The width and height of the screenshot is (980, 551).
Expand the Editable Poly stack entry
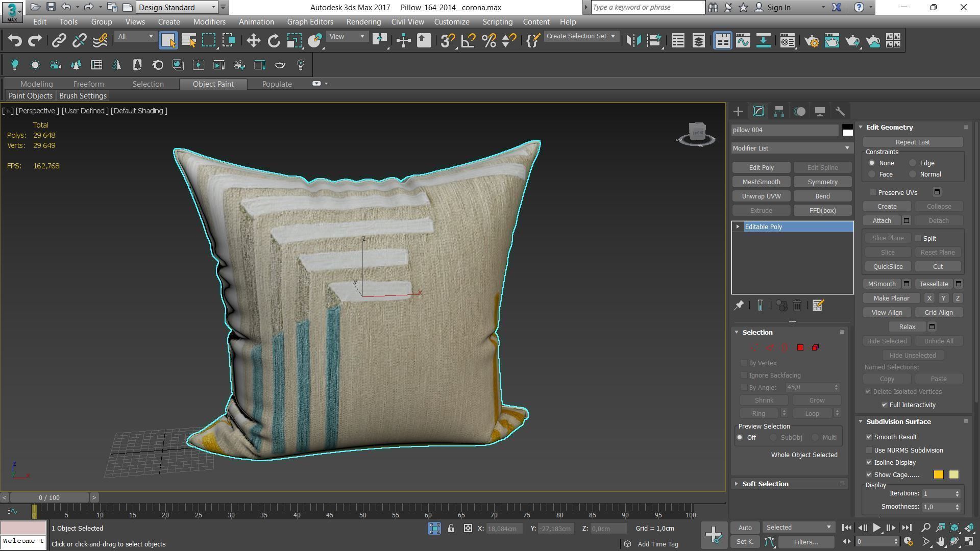click(738, 227)
